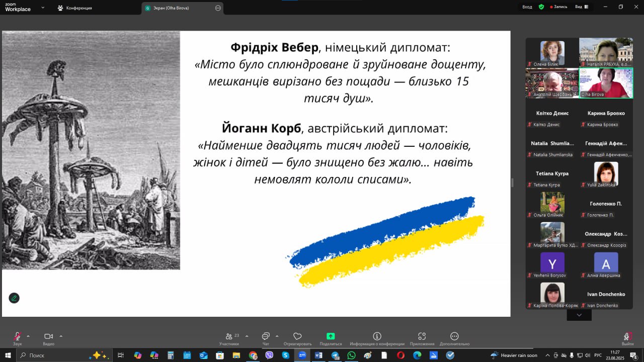
Task: Select Маргарита Бутко participant tile
Action: 552,234
